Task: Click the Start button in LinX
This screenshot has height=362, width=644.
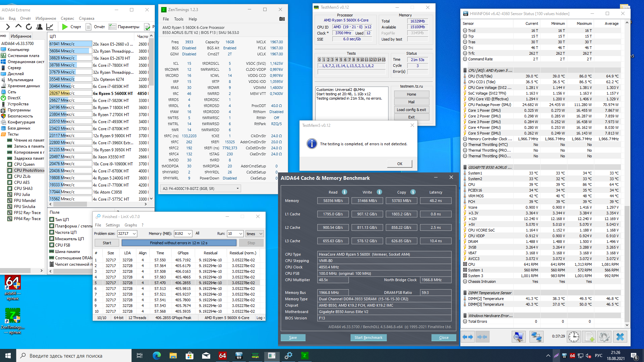Action: [x=107, y=243]
